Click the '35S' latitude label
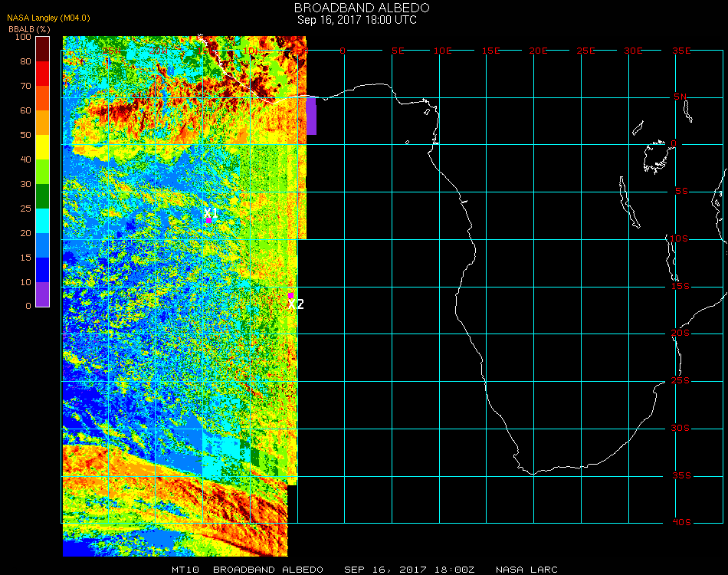Screen dimensions: 728x575 (681, 475)
